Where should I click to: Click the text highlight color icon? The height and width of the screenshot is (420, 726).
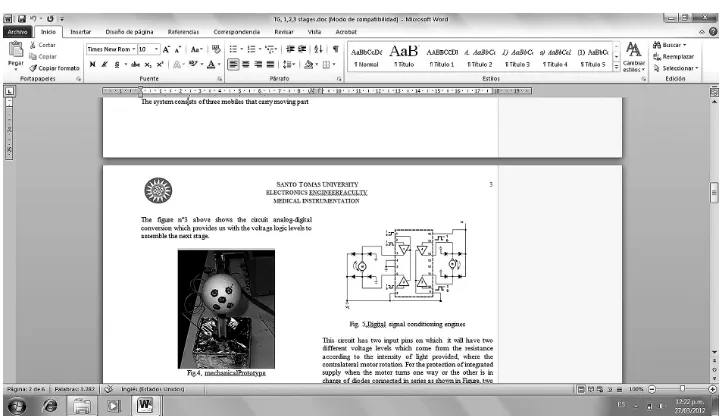point(193,64)
